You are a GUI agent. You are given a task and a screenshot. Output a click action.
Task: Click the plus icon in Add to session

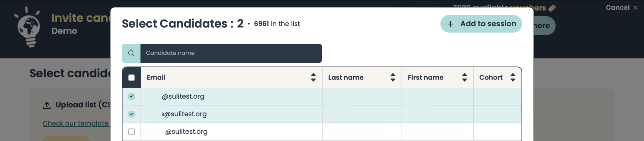coord(450,24)
